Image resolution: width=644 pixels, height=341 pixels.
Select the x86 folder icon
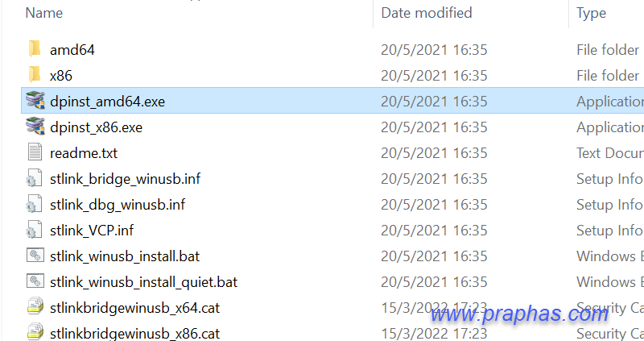[x=35, y=75]
